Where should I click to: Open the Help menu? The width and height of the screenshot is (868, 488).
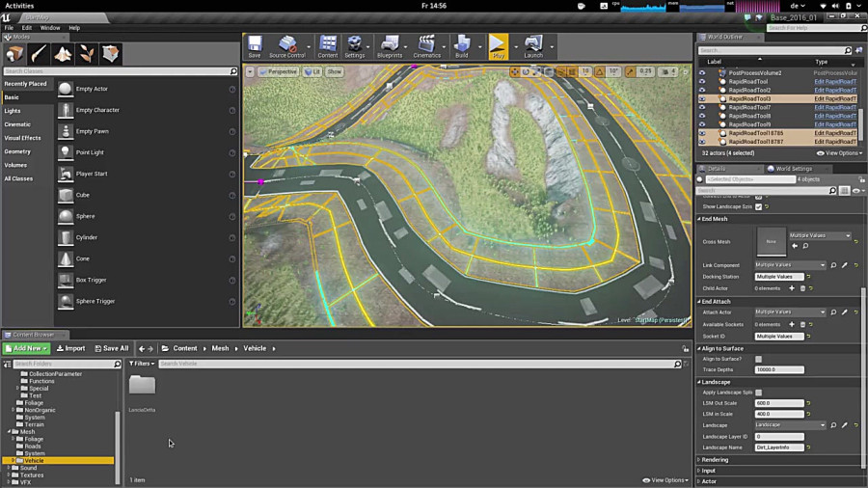tap(74, 28)
